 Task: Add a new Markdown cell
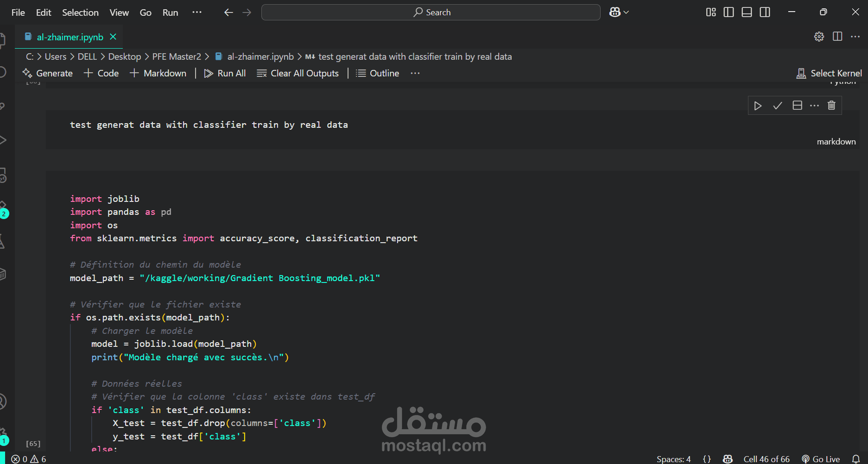tap(158, 73)
